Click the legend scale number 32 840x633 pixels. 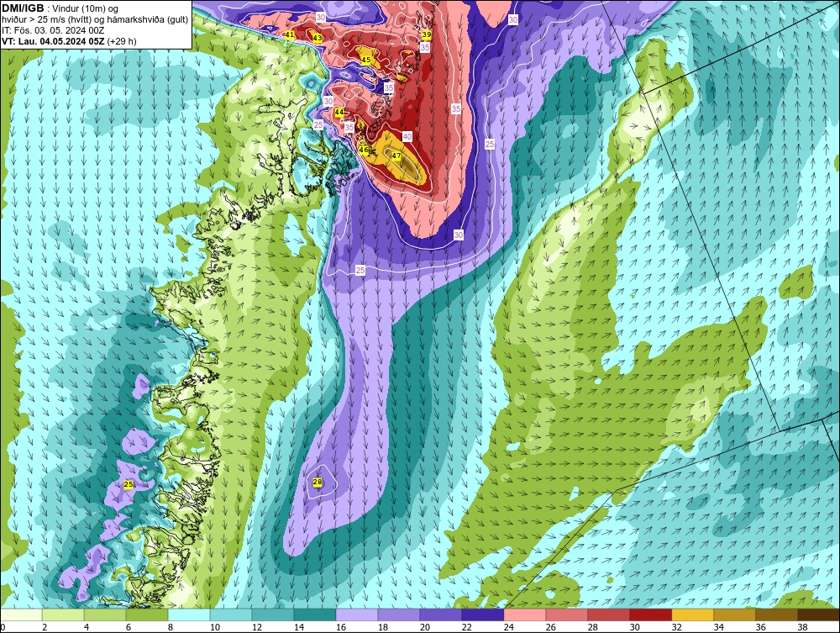click(x=676, y=627)
